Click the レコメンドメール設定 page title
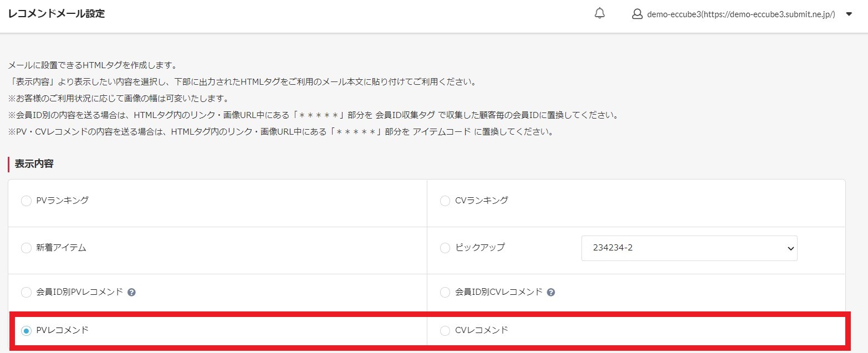 pyautogui.click(x=57, y=14)
